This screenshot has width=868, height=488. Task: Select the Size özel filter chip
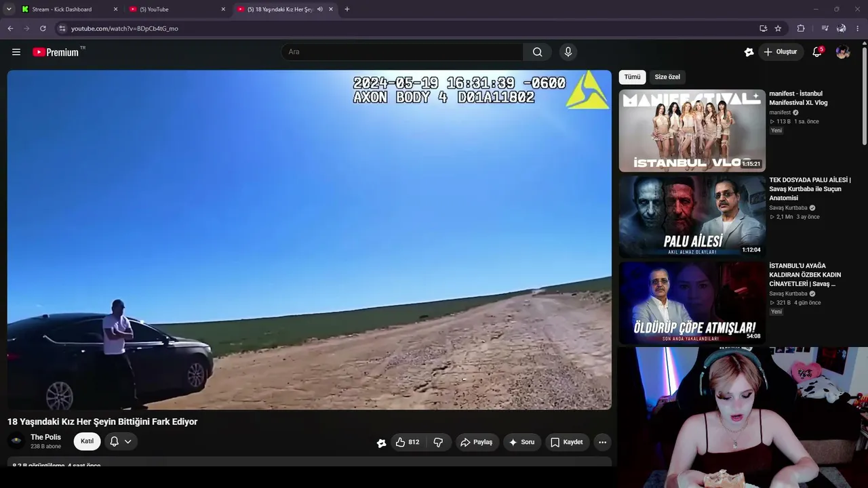tap(667, 77)
